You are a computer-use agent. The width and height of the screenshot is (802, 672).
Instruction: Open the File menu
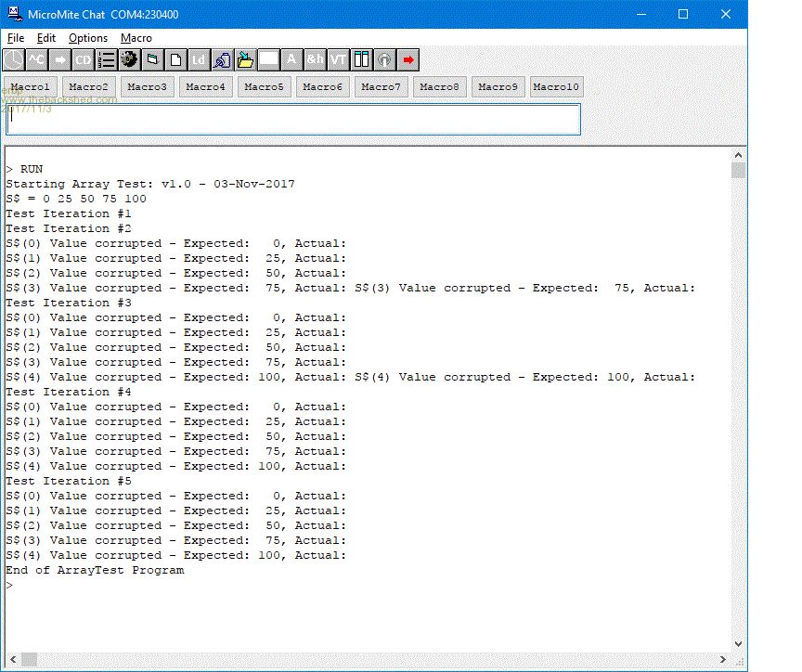(x=16, y=38)
